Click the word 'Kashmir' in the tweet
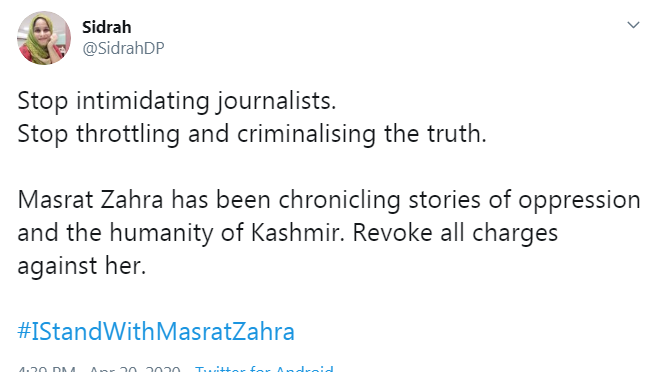The width and height of the screenshot is (653, 372). [x=295, y=233]
